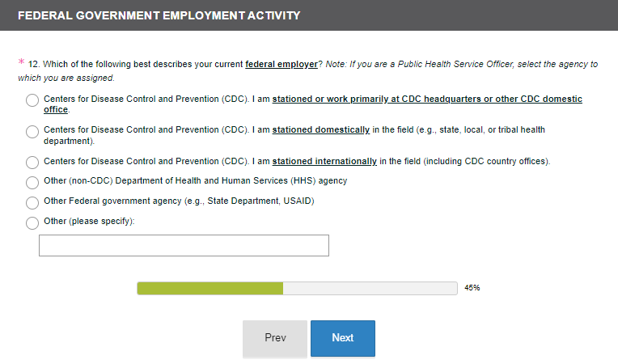Screen dimensions: 618x364
Task: Click the Other specify text input box
Action: (184, 245)
